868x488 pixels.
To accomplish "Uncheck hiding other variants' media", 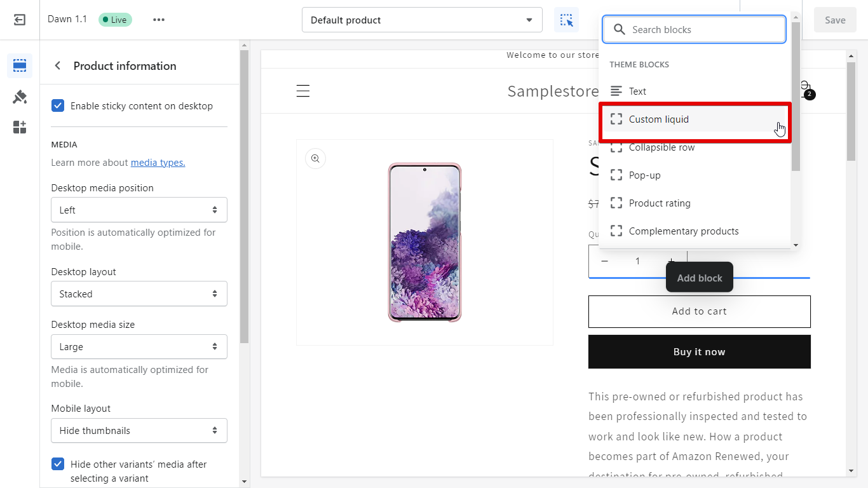I will tap(58, 464).
